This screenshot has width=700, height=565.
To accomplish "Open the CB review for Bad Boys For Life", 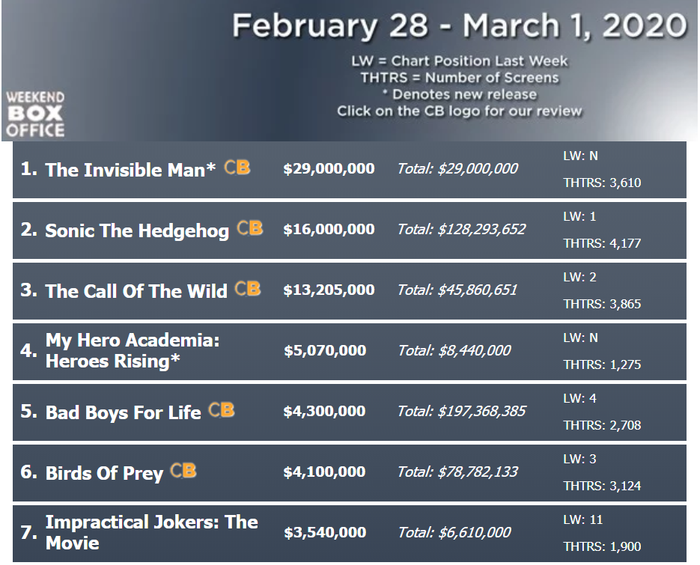I will [x=221, y=410].
